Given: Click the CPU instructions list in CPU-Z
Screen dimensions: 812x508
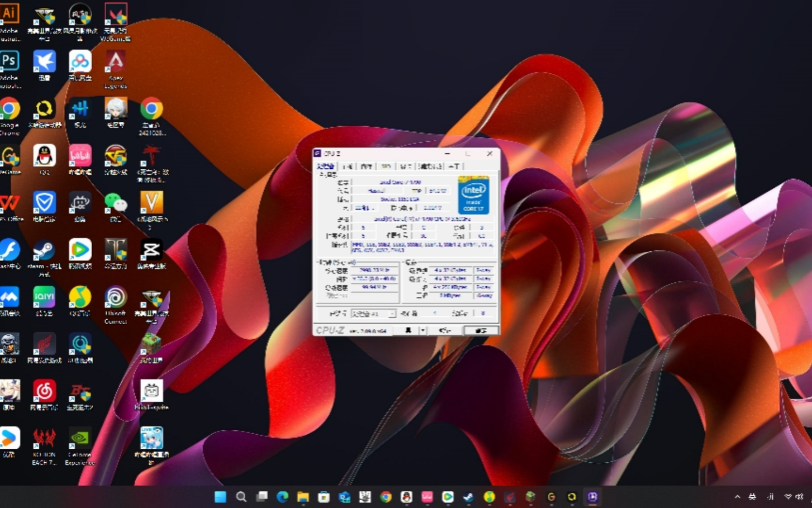Looking at the screenshot, I should coord(422,248).
